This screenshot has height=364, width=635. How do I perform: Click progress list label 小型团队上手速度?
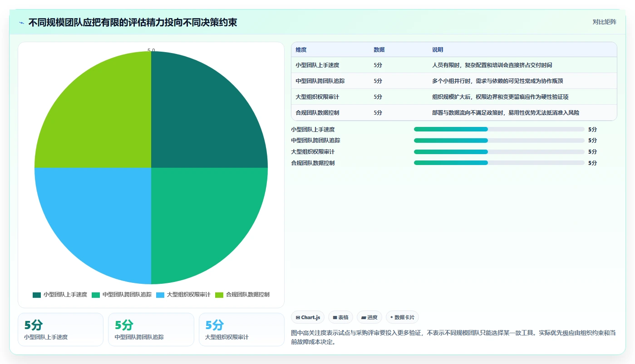click(x=313, y=130)
